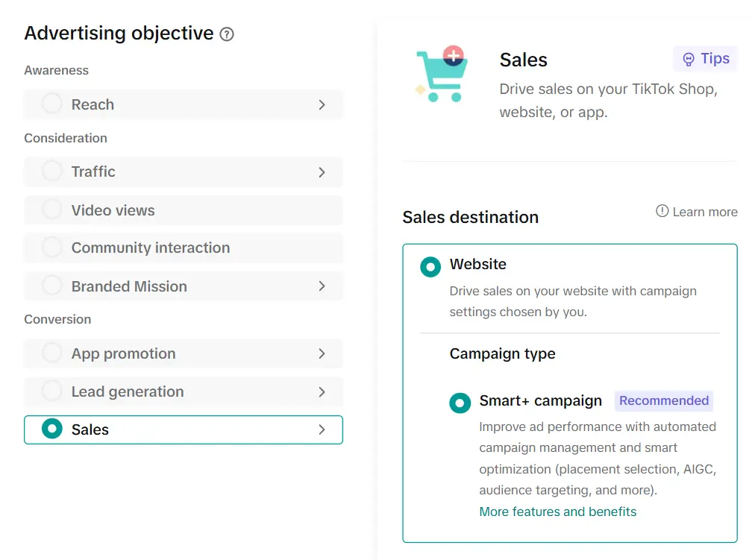Click the Advertising objective help question-mark icon
The image size is (755, 560).
coord(227,34)
